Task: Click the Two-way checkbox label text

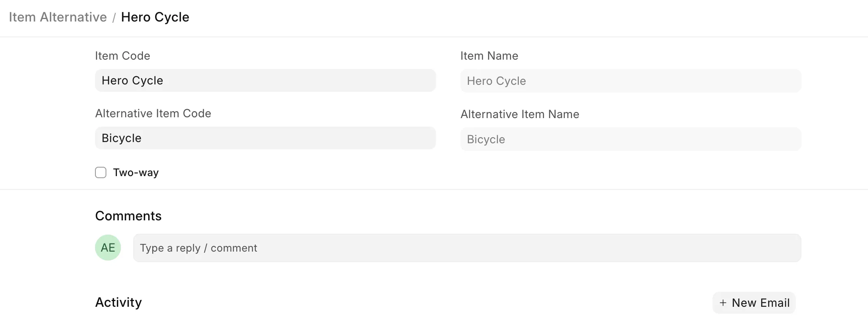Action: click(x=136, y=172)
